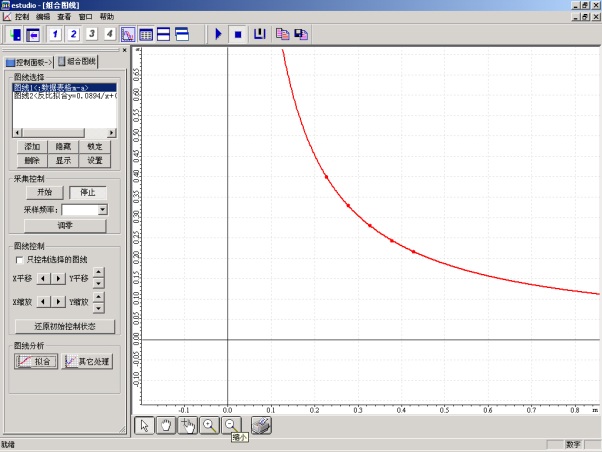
Task: Click 还原初始控制状态 button
Action: tap(64, 326)
